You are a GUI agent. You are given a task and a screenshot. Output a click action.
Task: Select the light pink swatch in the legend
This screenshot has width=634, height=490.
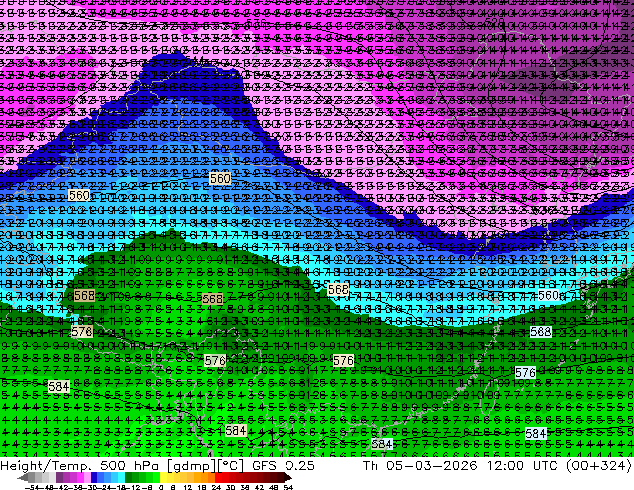coord(87,477)
